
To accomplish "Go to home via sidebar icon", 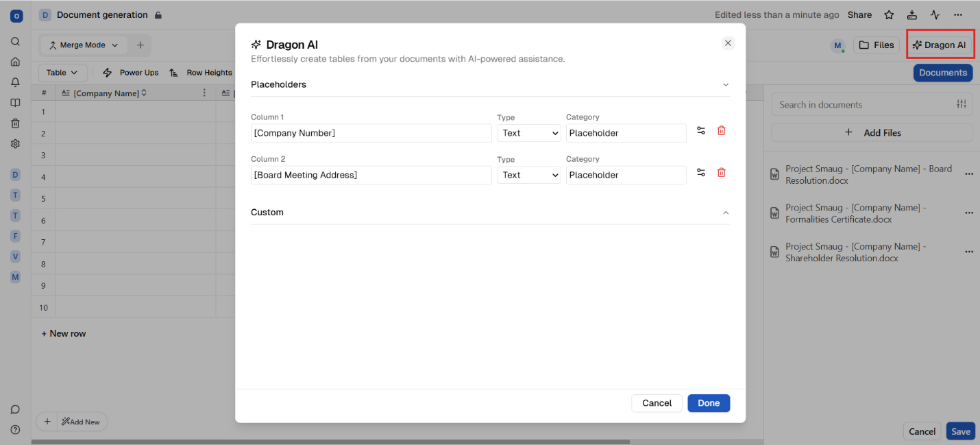I will click(x=15, y=62).
